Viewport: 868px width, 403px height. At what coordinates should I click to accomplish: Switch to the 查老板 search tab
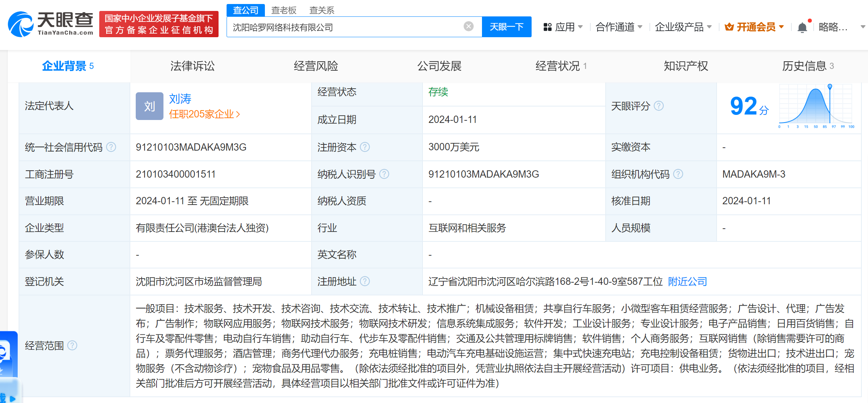[x=284, y=10]
